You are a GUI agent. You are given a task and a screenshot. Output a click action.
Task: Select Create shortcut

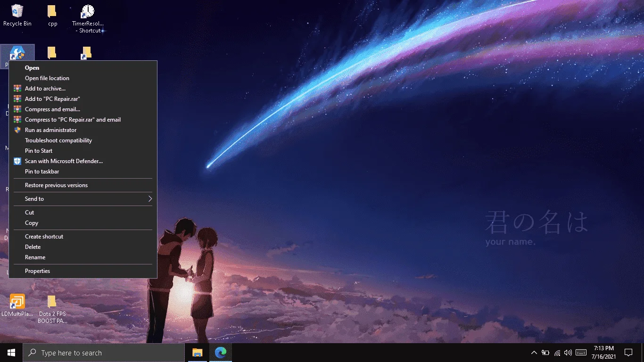click(x=83, y=237)
